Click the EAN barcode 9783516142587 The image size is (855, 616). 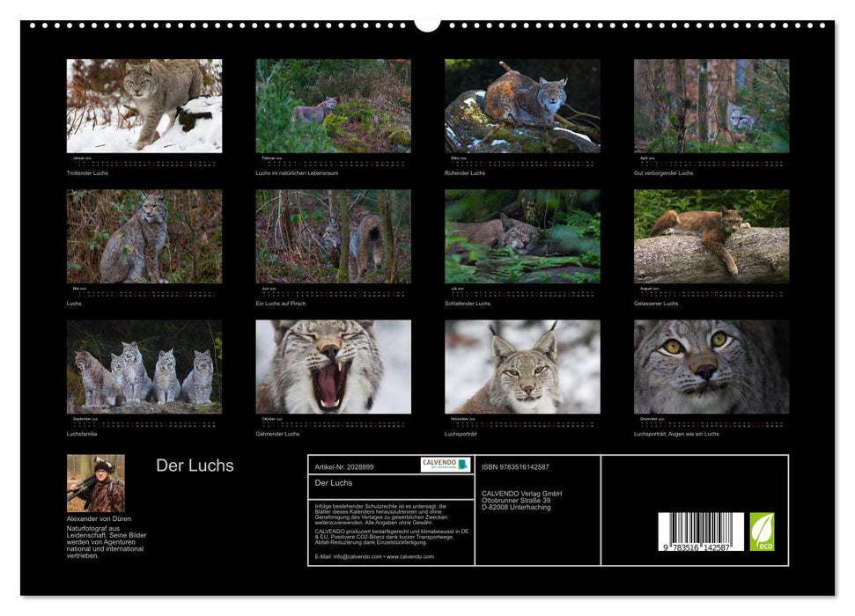[701, 532]
